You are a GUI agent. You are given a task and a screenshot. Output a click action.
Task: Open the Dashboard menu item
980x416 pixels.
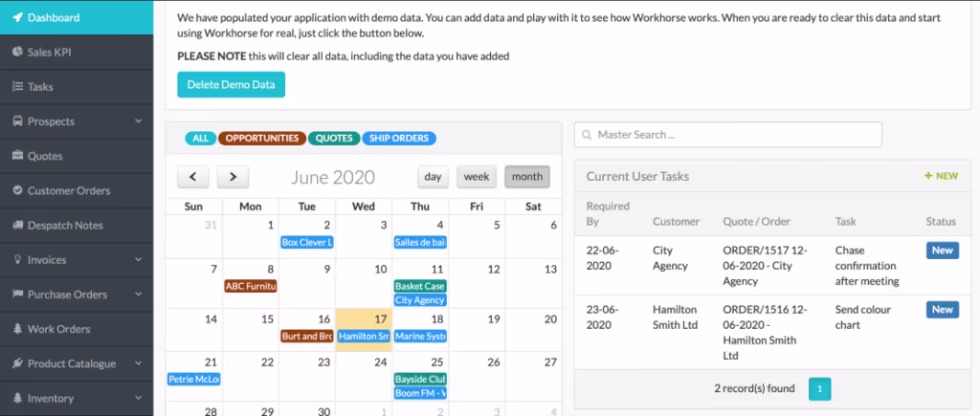click(x=77, y=17)
